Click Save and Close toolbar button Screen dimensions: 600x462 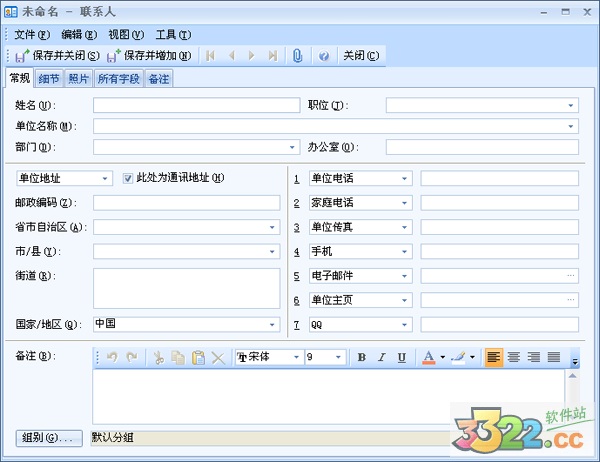coord(58,56)
